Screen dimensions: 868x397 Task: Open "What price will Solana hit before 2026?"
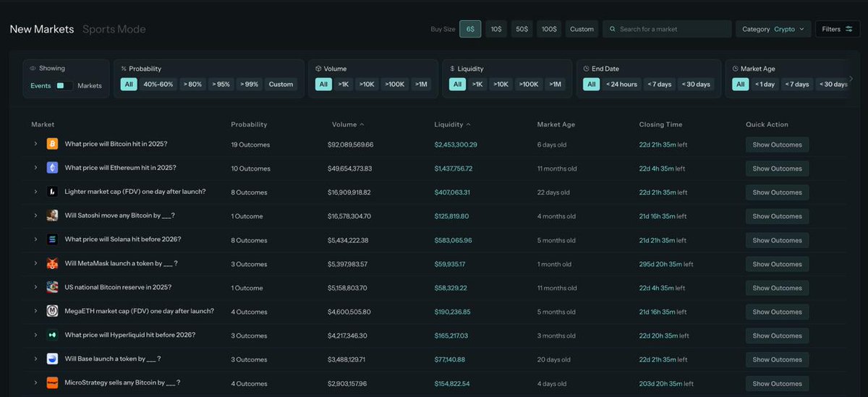[x=123, y=239]
